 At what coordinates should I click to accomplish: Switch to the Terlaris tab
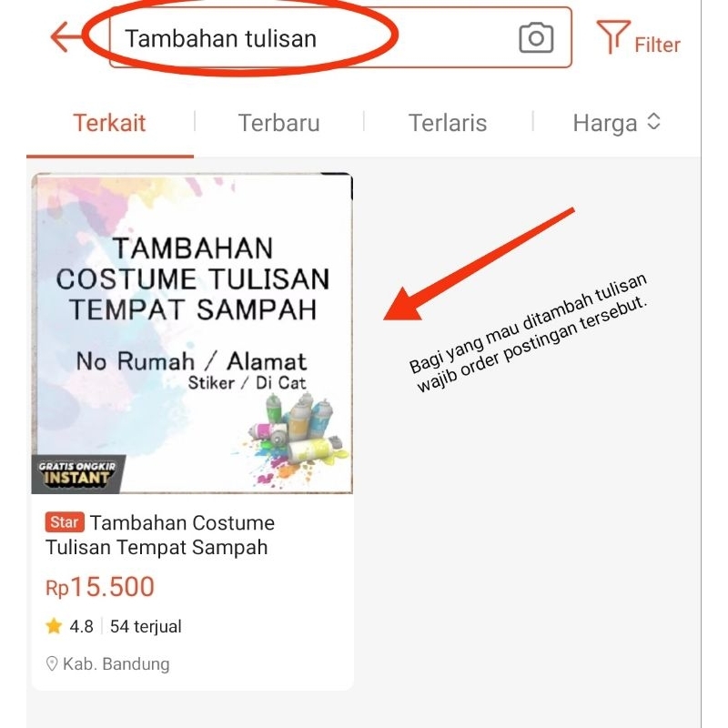click(x=448, y=123)
